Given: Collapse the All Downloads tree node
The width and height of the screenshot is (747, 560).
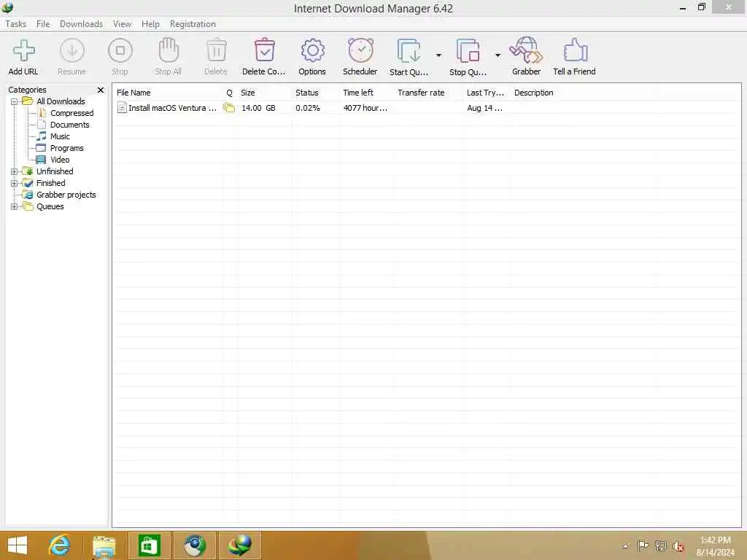Looking at the screenshot, I should pos(15,101).
